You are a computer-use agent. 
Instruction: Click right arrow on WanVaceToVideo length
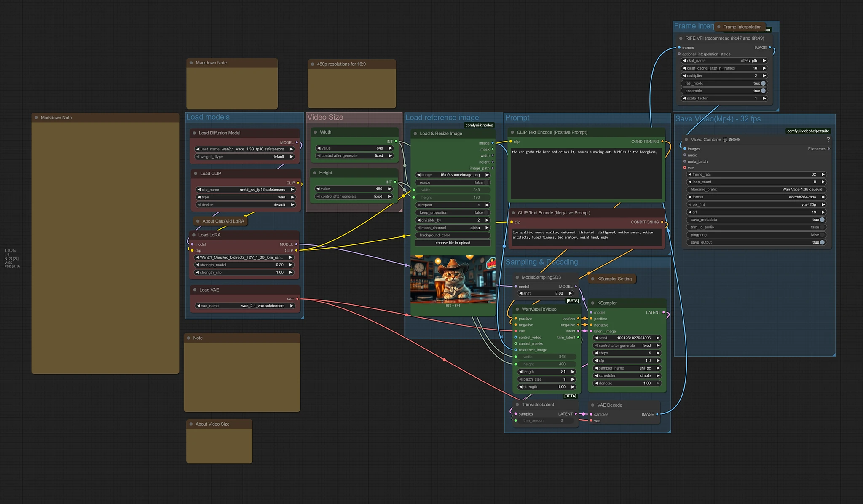click(x=573, y=372)
